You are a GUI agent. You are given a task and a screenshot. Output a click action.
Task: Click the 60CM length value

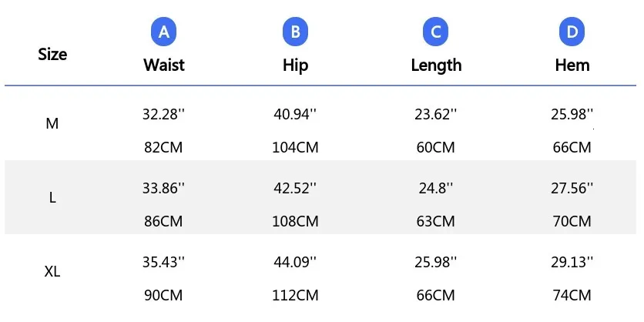(436, 147)
